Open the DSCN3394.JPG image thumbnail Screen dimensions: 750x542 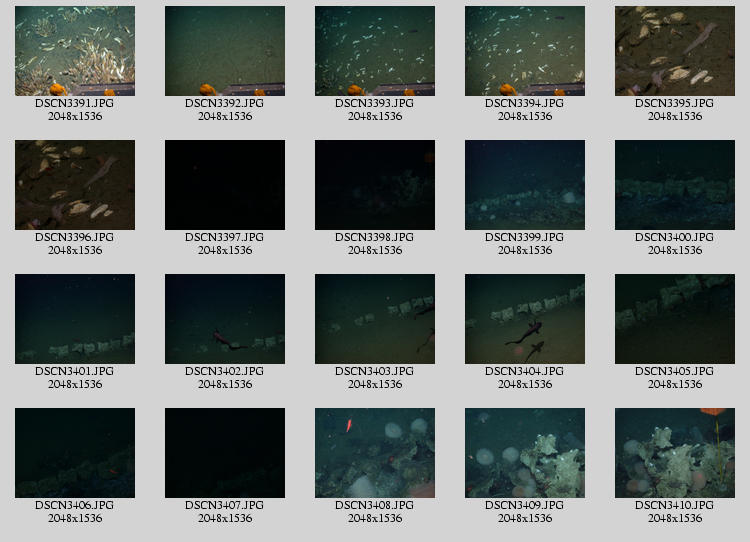coord(525,51)
